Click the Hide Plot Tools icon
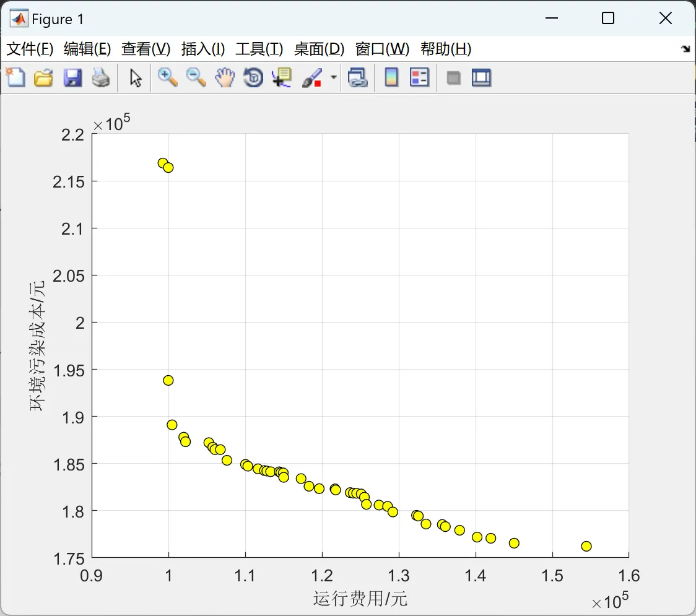 pyautogui.click(x=453, y=79)
